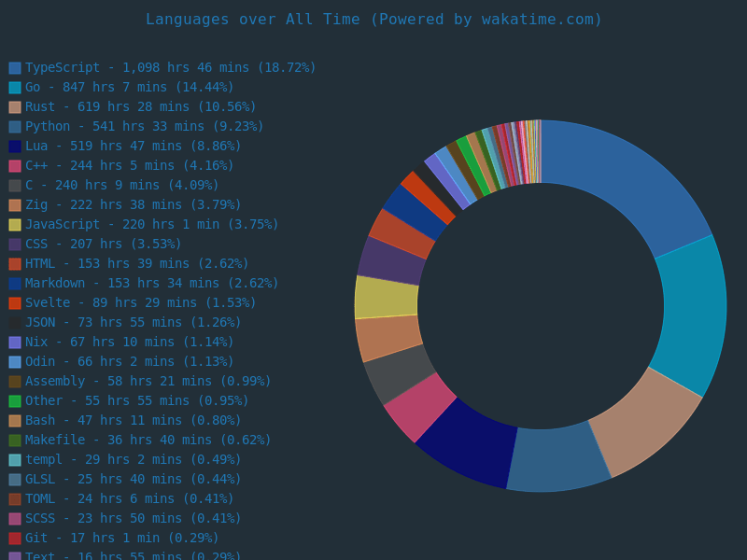Select the Python legend color square

pyautogui.click(x=15, y=127)
